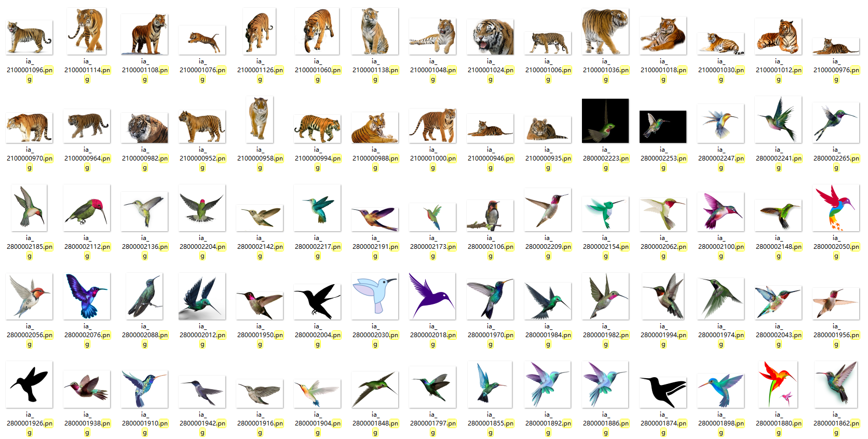Select red-headed perched bird ia_2800002112.png
Screen dimensions: 868x439
click(87, 208)
